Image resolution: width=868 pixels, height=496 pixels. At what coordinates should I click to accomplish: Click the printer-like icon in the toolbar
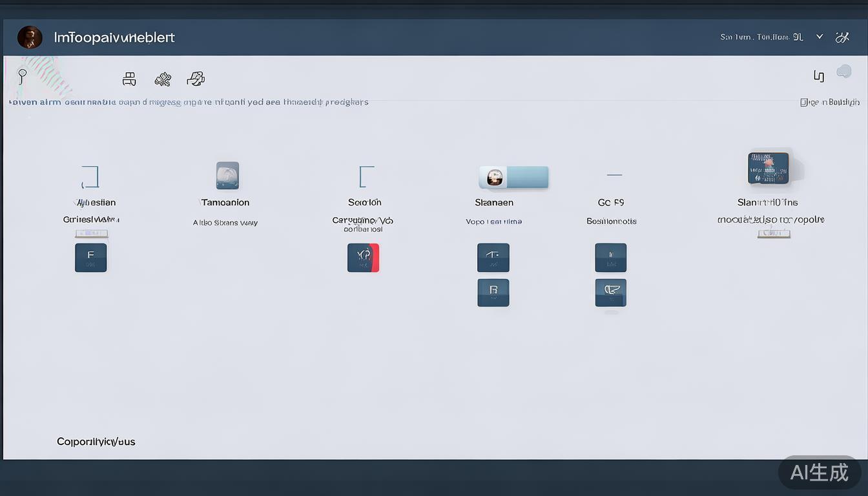tap(129, 79)
